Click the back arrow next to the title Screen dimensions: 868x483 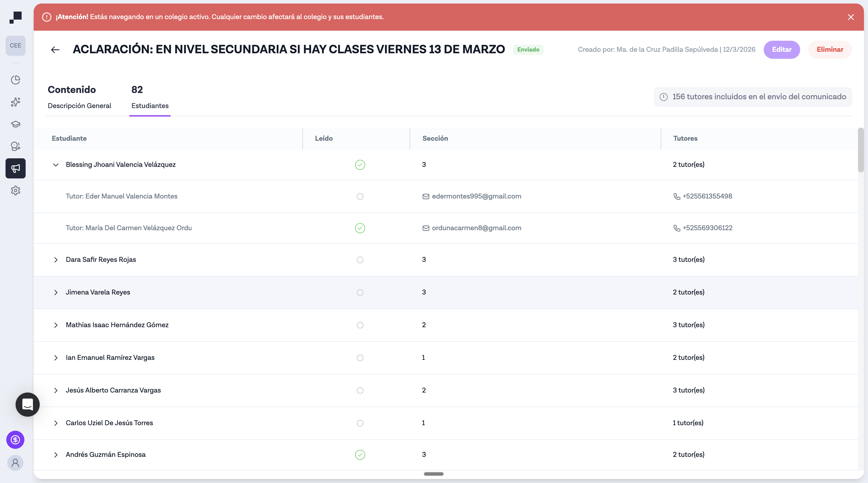[x=55, y=50]
